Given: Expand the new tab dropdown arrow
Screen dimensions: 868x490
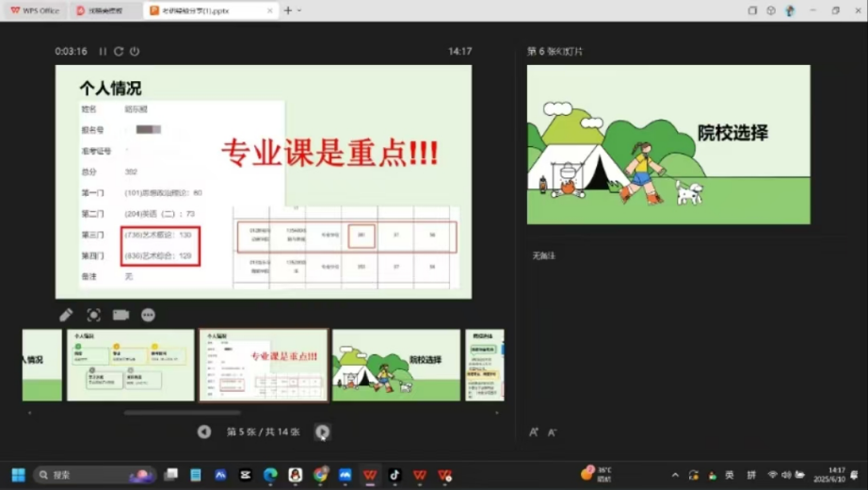Looking at the screenshot, I should point(299,10).
